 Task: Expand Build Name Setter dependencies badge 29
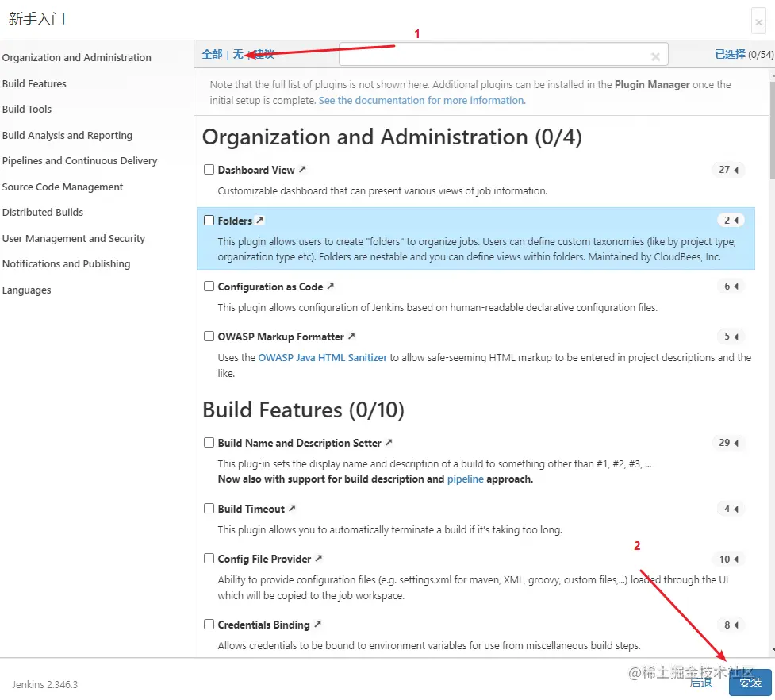728,442
